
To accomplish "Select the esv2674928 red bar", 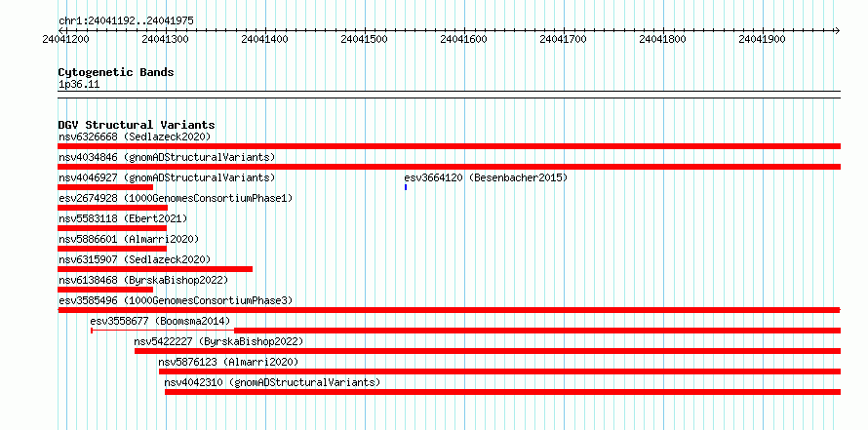I will tap(112, 208).
